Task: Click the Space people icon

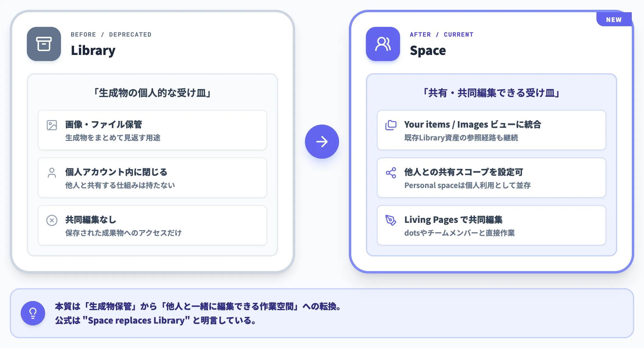Action: pyautogui.click(x=383, y=44)
